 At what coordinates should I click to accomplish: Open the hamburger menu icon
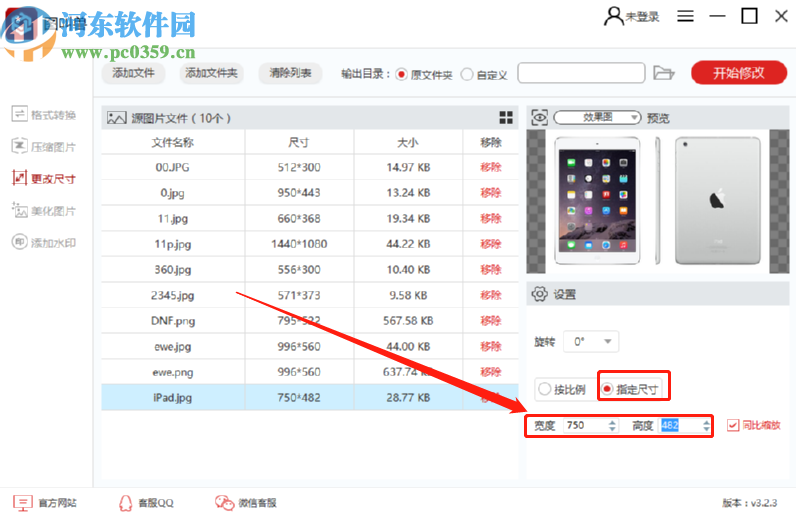click(685, 16)
